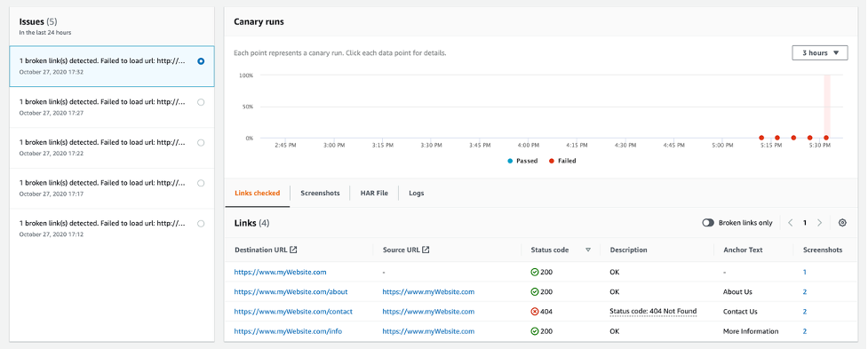Click the red 404 error status icon
Image resolution: width=868 pixels, height=349 pixels.
(x=535, y=312)
